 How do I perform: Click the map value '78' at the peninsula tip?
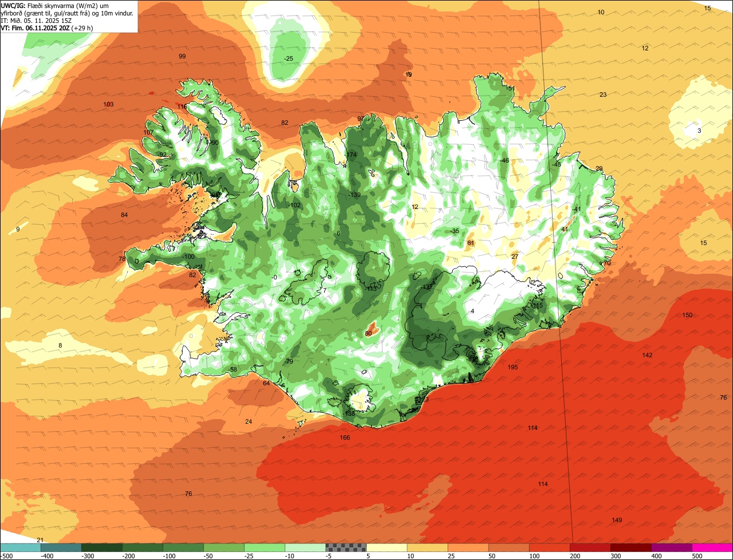(x=121, y=259)
